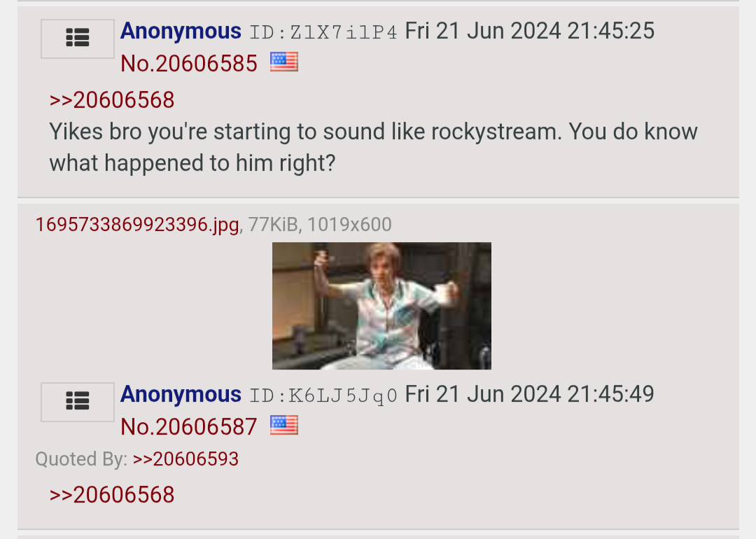Screen dimensions: 756x539
Task: Click post number No.20606587
Action: [x=189, y=427]
